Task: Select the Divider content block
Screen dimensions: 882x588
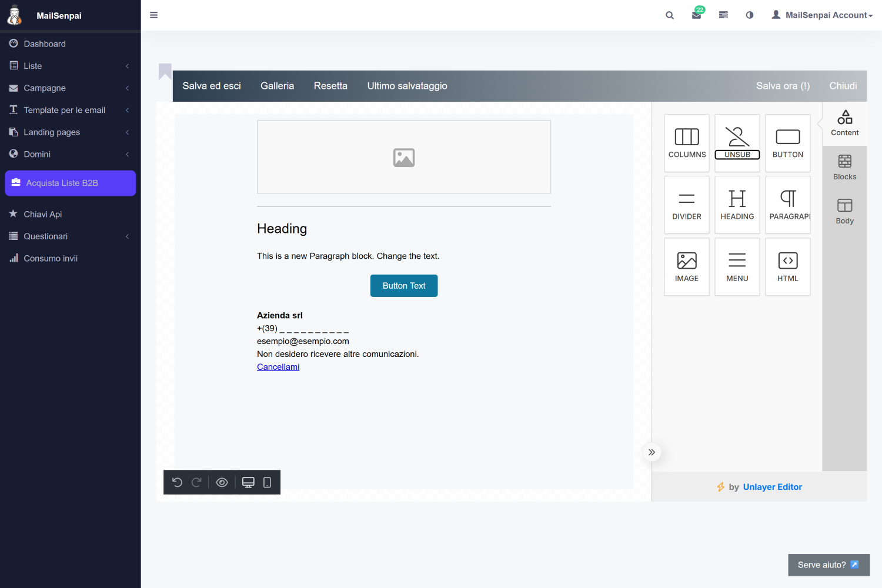Action: 686,205
